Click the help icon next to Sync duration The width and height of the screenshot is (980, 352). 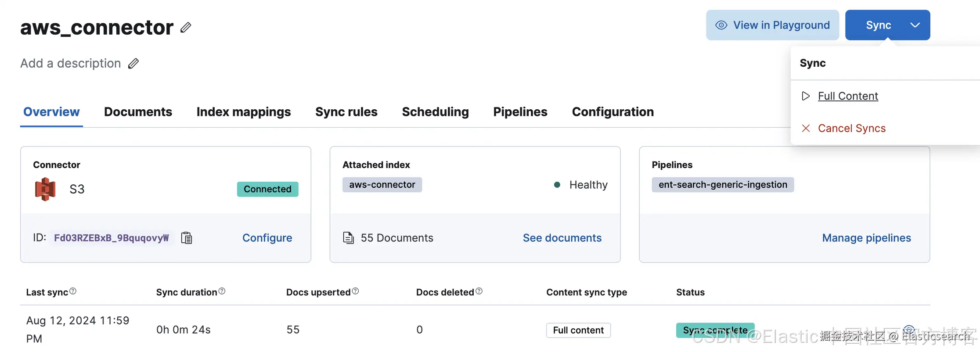pos(222,291)
